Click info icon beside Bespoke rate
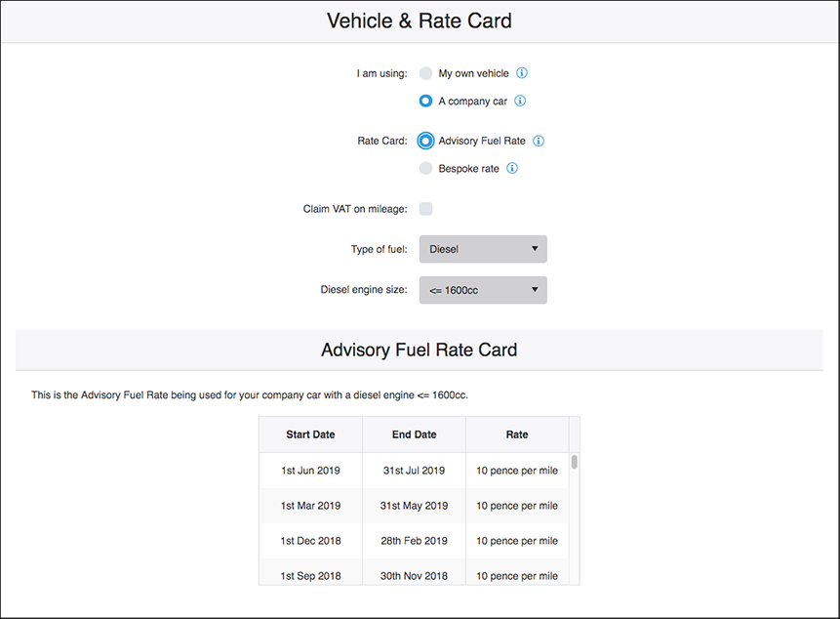840x619 pixels. (512, 168)
